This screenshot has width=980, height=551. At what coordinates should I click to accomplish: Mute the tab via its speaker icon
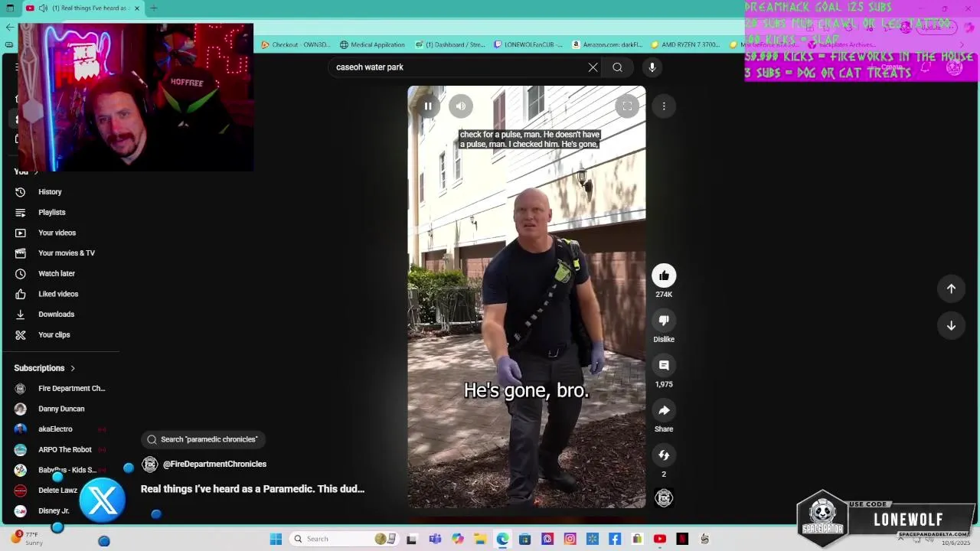tap(43, 8)
